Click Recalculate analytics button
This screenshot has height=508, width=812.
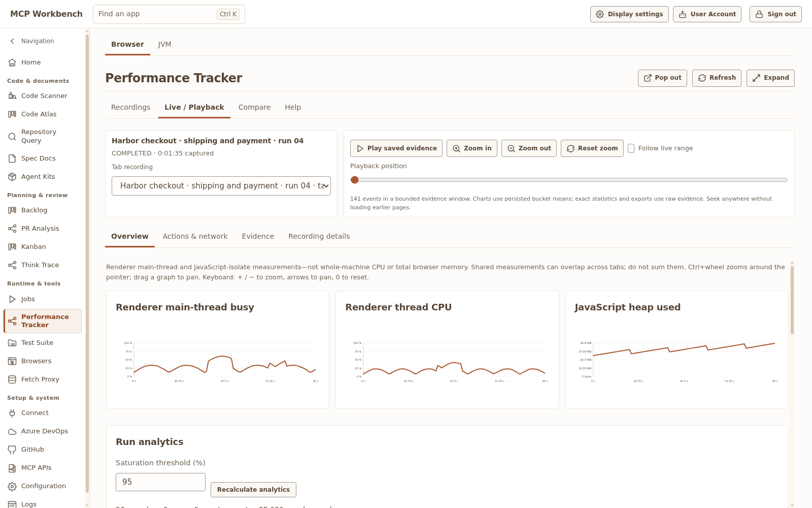253,490
